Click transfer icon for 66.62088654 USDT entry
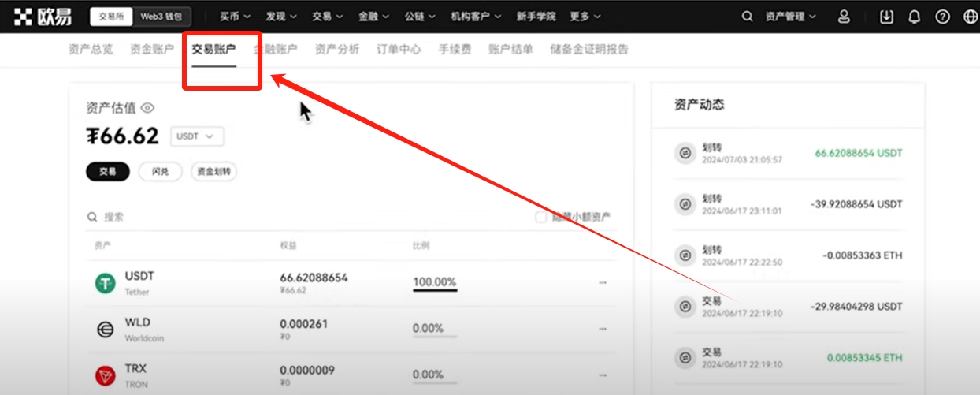Viewport: 980px width, 395px height. (x=685, y=153)
